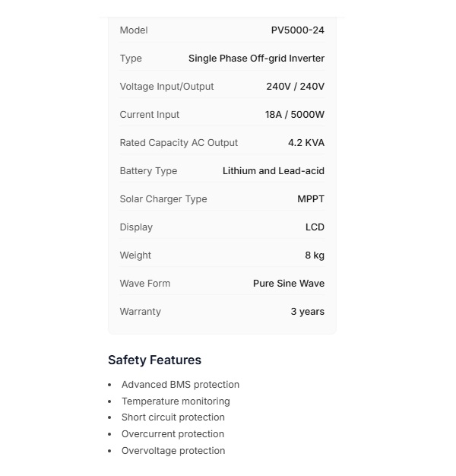Viewport: 456px width, 476px height.
Task: Click the PV5000-24 model value
Action: point(297,30)
